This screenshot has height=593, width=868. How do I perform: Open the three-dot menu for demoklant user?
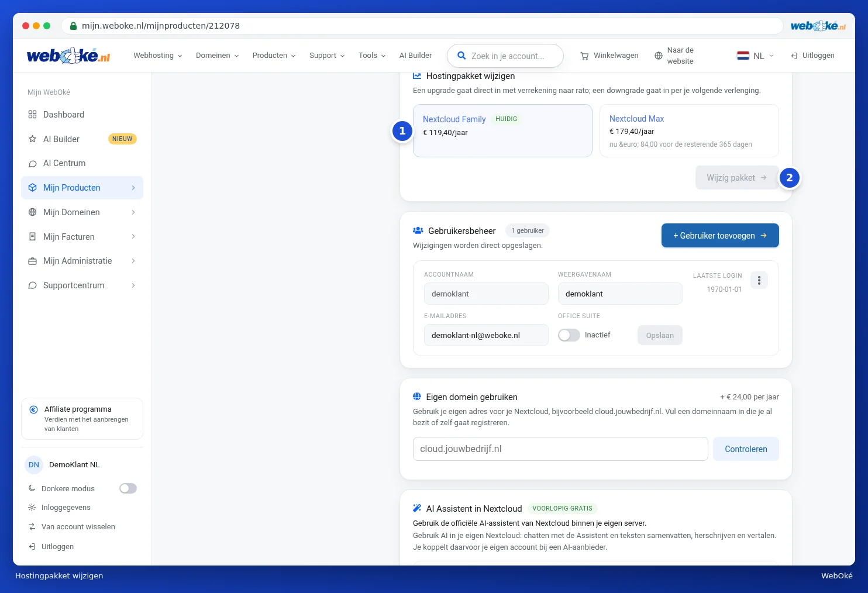tap(759, 280)
